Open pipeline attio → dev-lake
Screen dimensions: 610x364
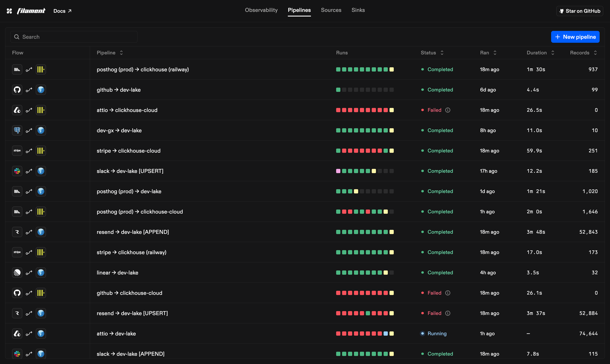pos(116,334)
